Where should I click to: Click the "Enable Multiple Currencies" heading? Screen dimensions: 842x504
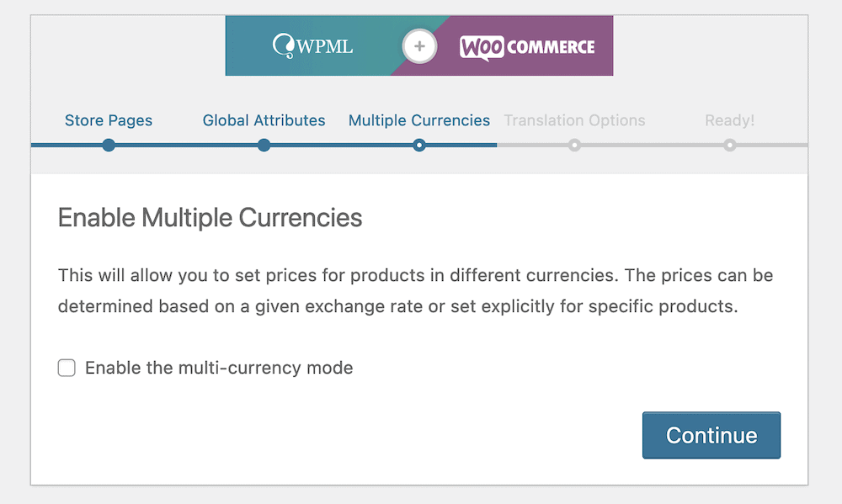210,218
